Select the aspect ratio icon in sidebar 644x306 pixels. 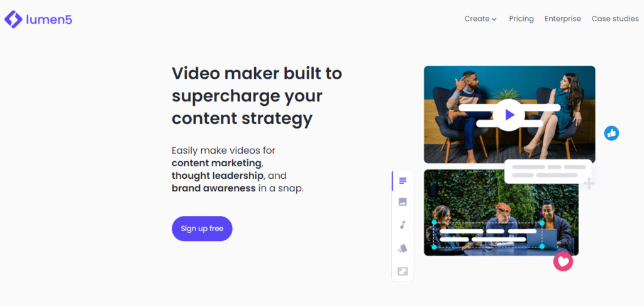(402, 271)
